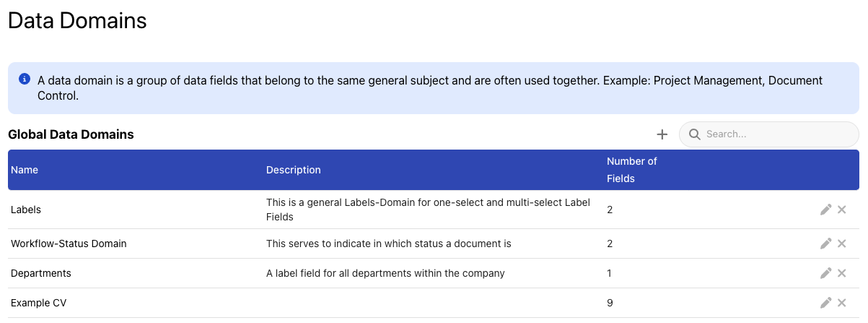The height and width of the screenshot is (323, 868).
Task: Sort by Name column header
Action: pos(25,170)
